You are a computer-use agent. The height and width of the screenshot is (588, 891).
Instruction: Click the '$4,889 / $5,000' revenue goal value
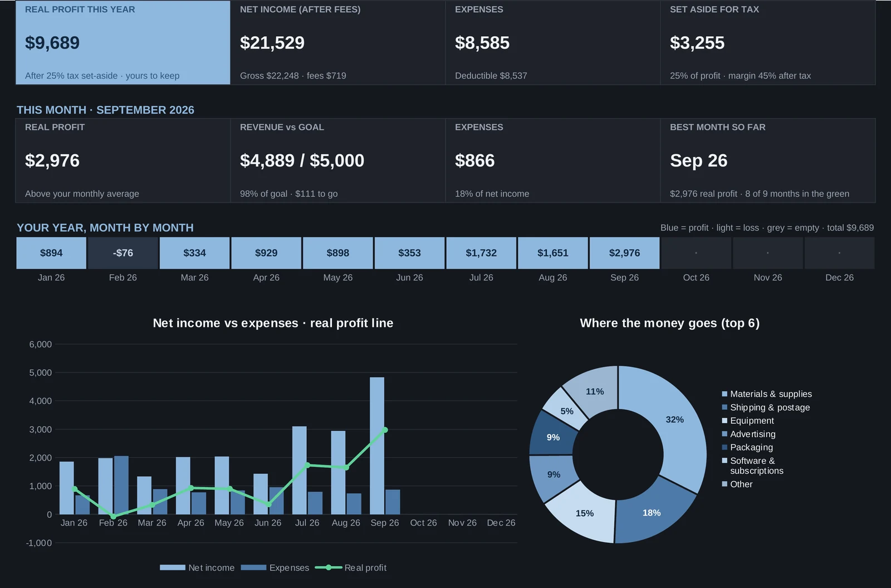coord(302,161)
